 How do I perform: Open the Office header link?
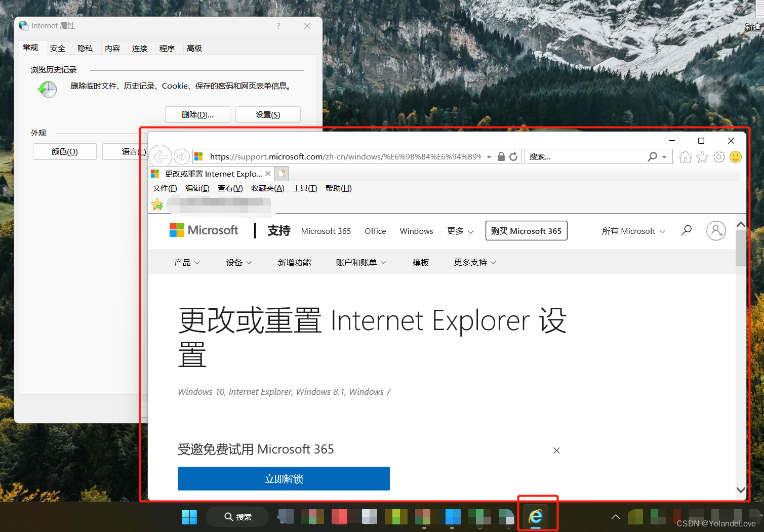pyautogui.click(x=375, y=231)
